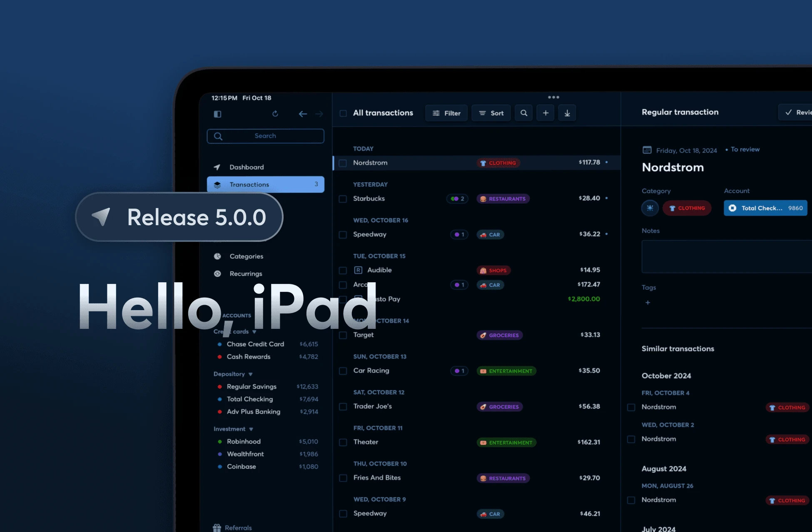Click the download transactions icon
Screen dimensions: 812x532
click(x=567, y=113)
